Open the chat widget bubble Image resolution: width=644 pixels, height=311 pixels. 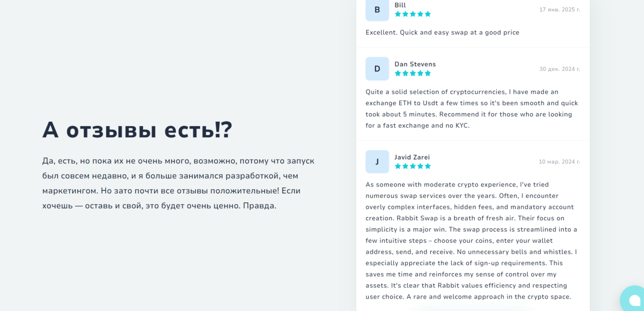point(634,300)
